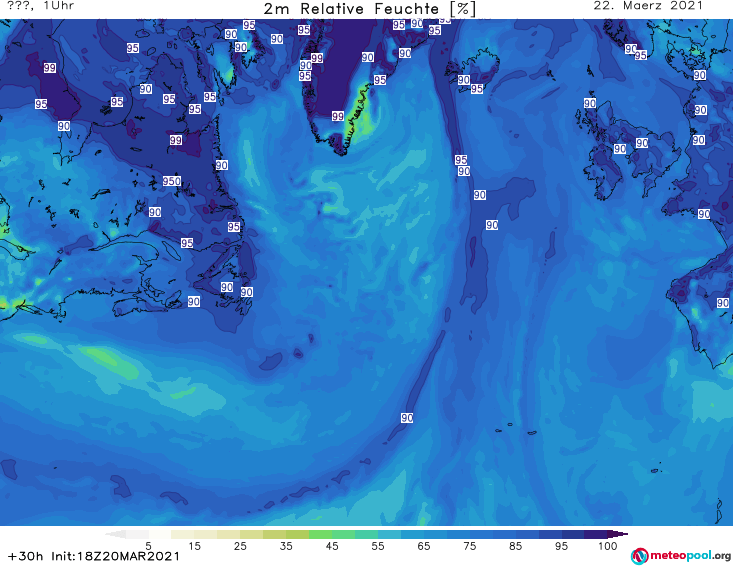Click the date text '22. Maerz 2021'

[648, 6]
